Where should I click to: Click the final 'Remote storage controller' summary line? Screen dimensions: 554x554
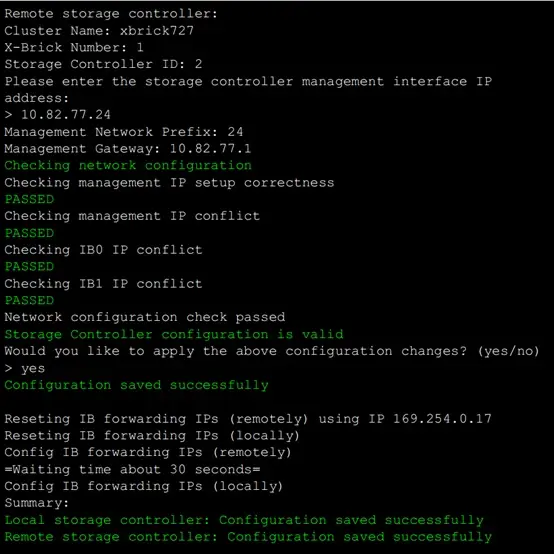tap(248, 537)
